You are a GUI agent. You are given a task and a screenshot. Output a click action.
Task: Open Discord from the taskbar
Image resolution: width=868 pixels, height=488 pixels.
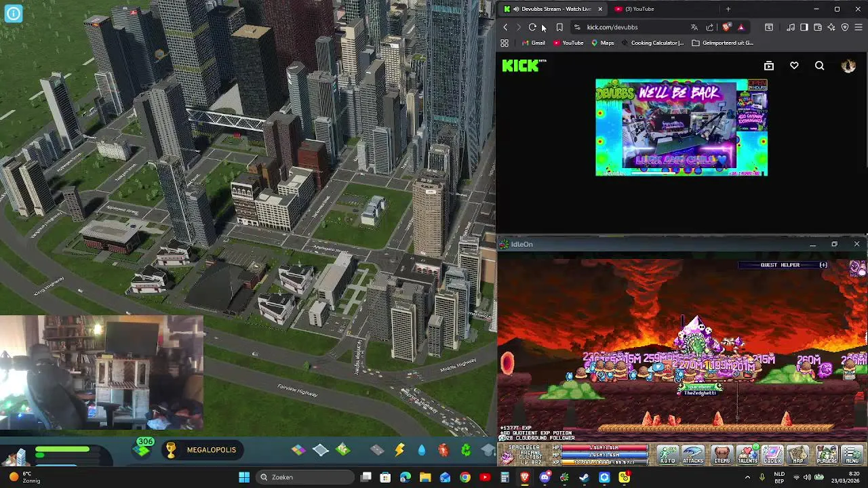[545, 477]
